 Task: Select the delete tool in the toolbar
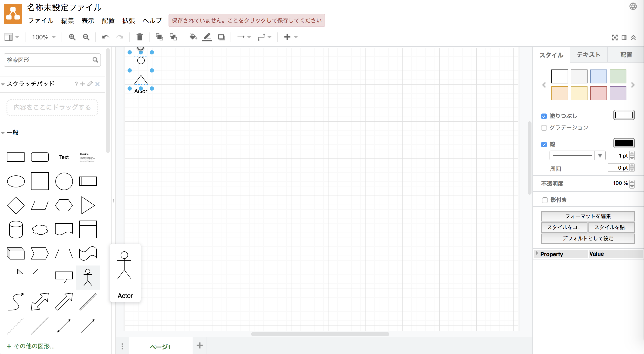click(x=140, y=37)
